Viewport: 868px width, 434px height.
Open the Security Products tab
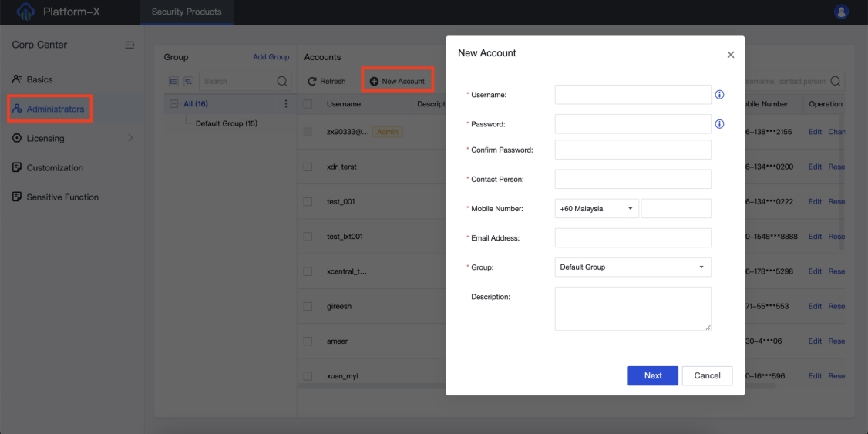click(x=187, y=12)
